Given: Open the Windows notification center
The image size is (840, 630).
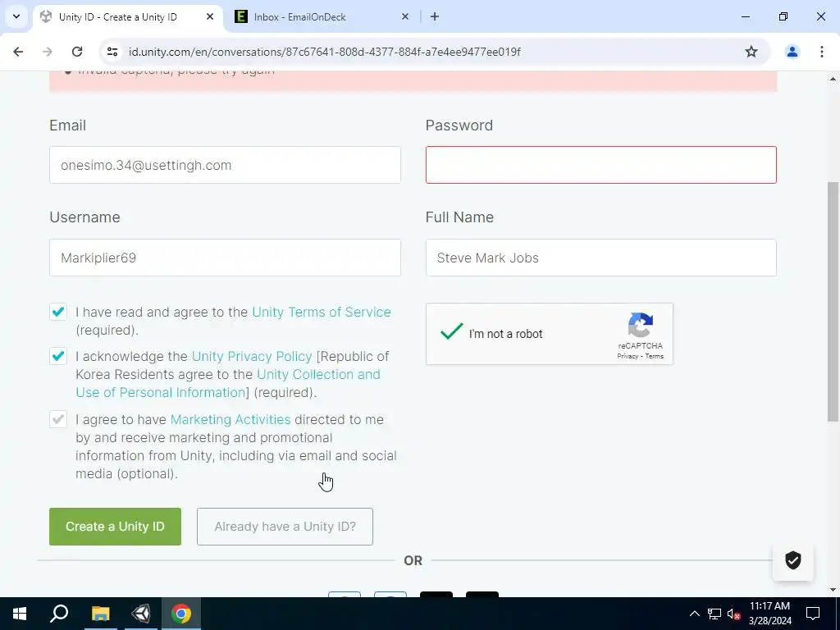Looking at the screenshot, I should point(813,614).
